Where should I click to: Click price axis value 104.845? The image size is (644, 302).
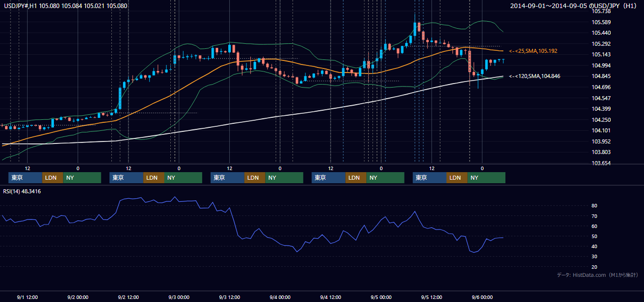tap(601, 76)
